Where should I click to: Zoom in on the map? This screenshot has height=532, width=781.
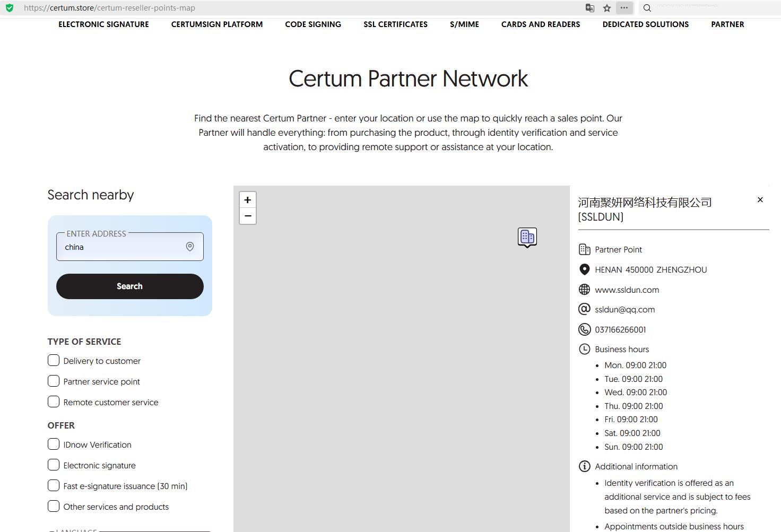pyautogui.click(x=248, y=200)
